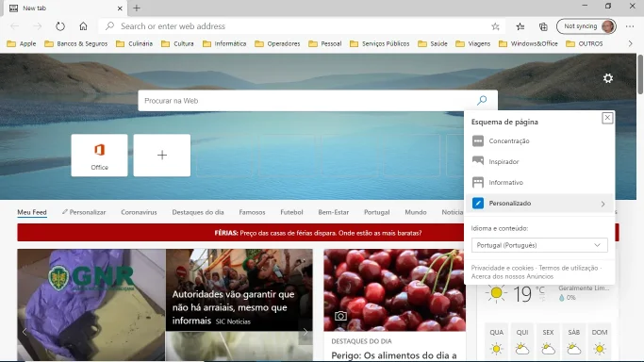Click the GNR news image

[x=91, y=304]
